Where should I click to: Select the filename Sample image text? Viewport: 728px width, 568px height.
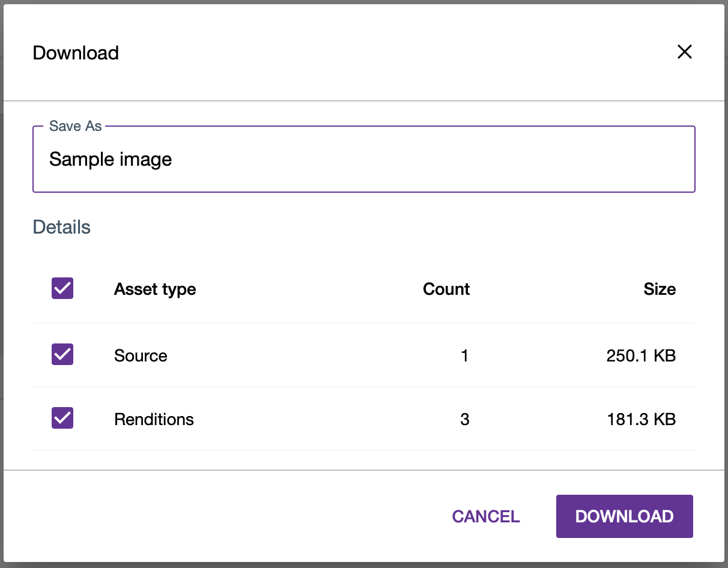click(111, 159)
